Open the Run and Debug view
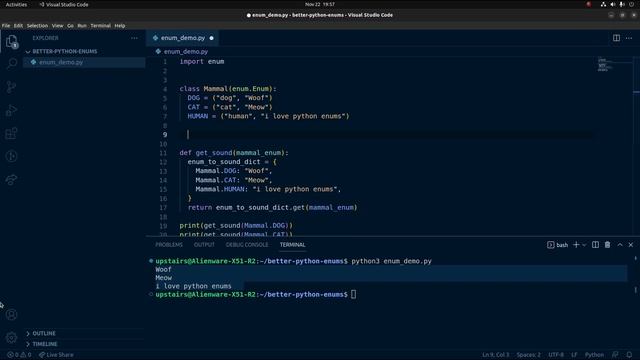Viewport: 640px width, 360px height. click(x=11, y=110)
